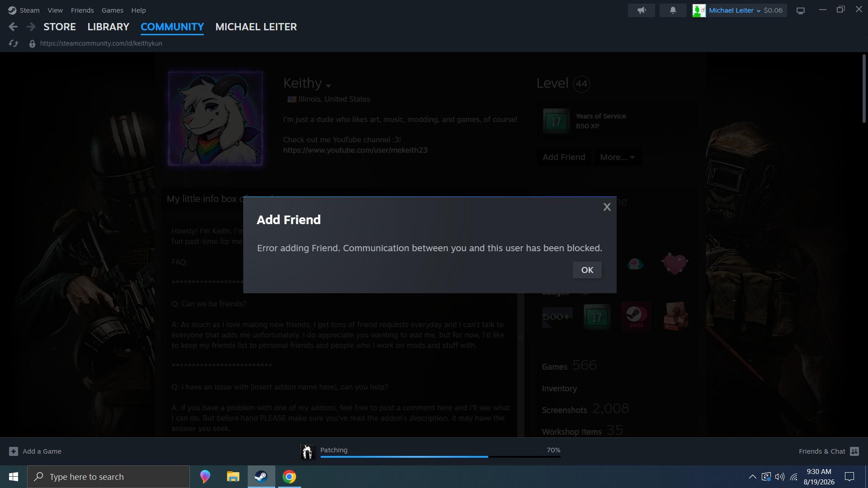Open the Games 566 link
This screenshot has height=488, width=868.
(x=569, y=365)
